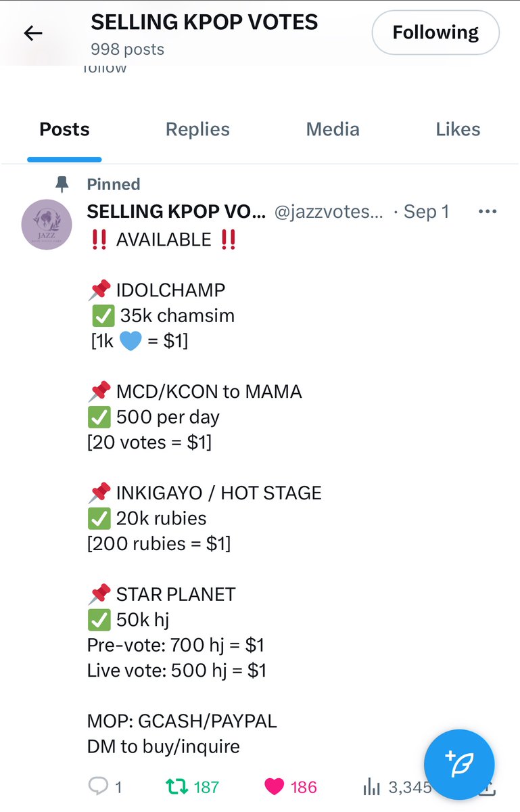The width and height of the screenshot is (520, 812).
Task: Switch to the Replies tab
Action: click(197, 129)
